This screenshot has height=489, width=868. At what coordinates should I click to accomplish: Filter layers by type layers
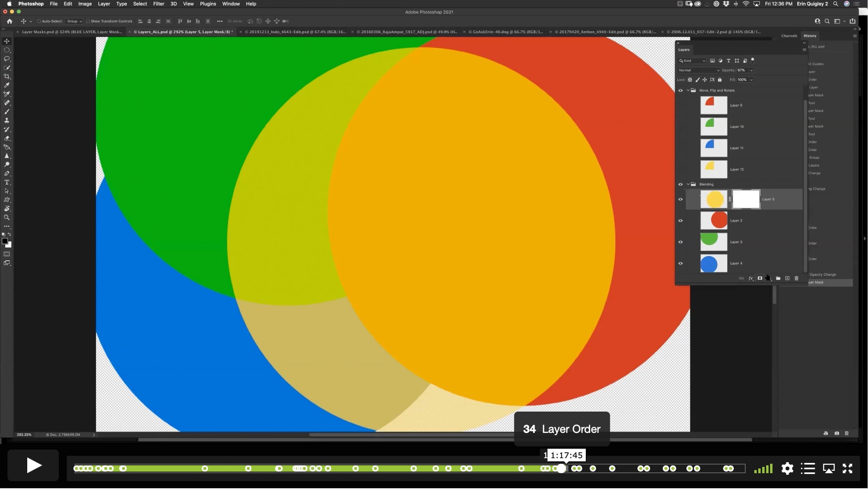coord(729,61)
